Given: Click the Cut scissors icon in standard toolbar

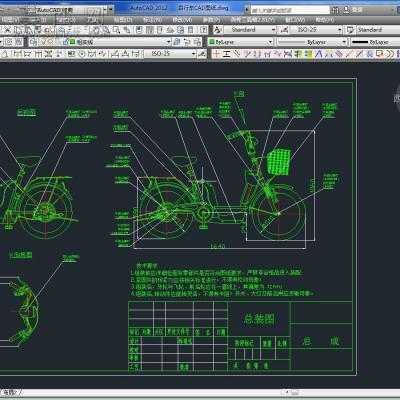Looking at the screenshot, I should [x=7, y=30].
